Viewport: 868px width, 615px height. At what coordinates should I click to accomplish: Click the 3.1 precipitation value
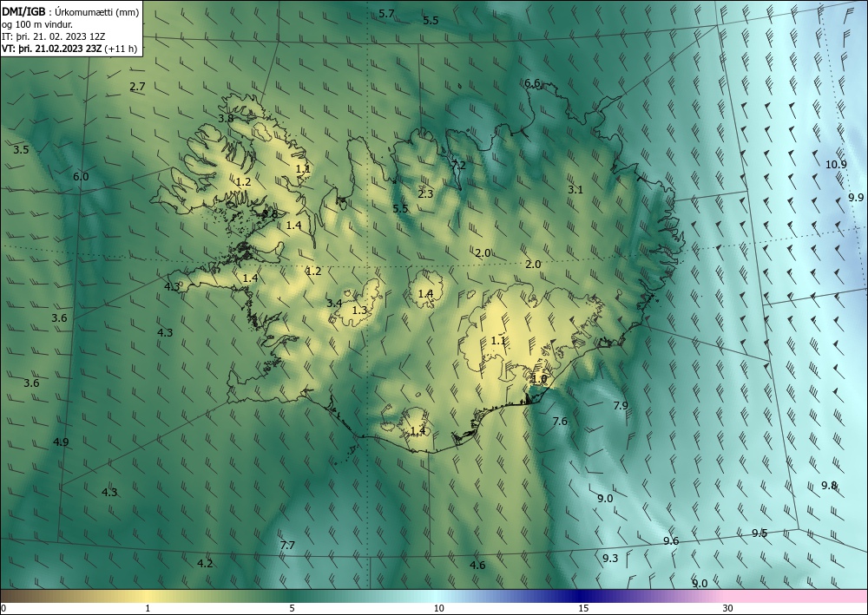(575, 189)
